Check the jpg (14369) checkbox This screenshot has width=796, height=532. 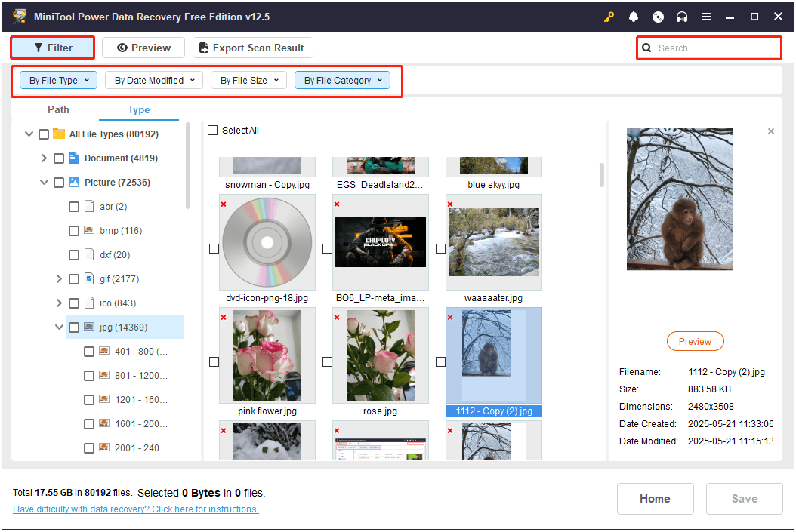[x=74, y=327]
